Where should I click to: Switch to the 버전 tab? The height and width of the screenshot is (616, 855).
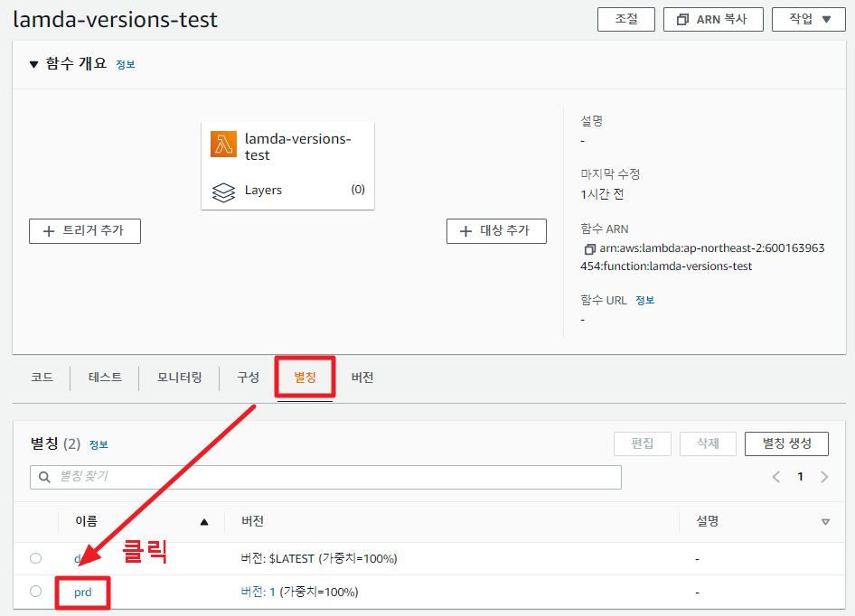(362, 378)
